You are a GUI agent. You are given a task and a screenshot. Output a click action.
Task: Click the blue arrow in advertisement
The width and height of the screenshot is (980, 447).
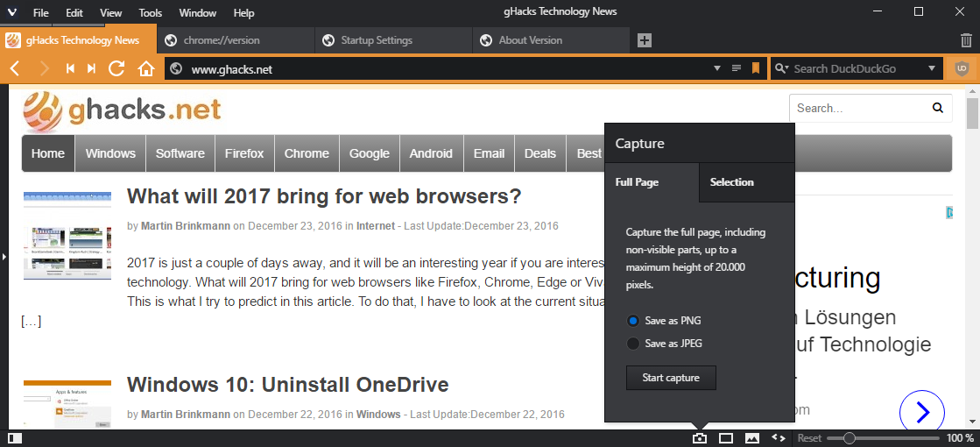coord(922,412)
